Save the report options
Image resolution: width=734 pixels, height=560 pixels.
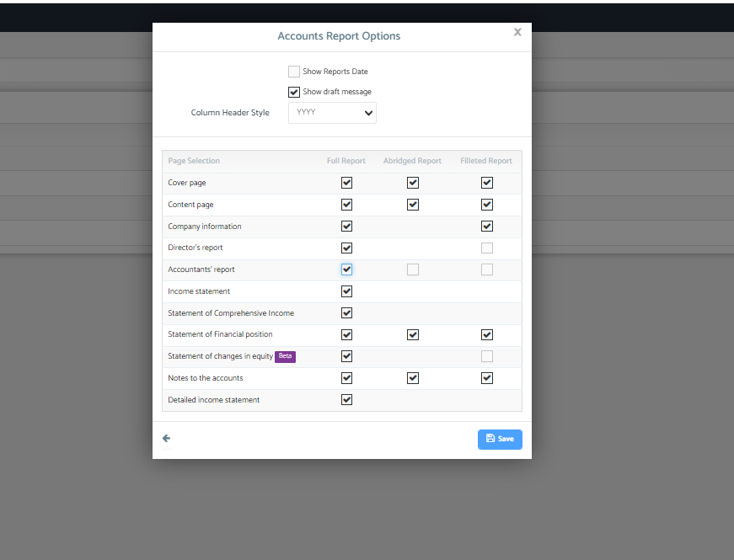[500, 440]
